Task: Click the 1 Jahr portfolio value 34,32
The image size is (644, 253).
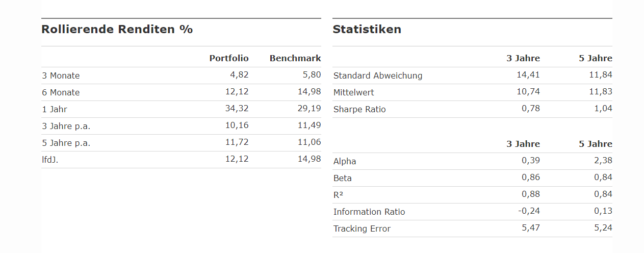Action: point(237,109)
